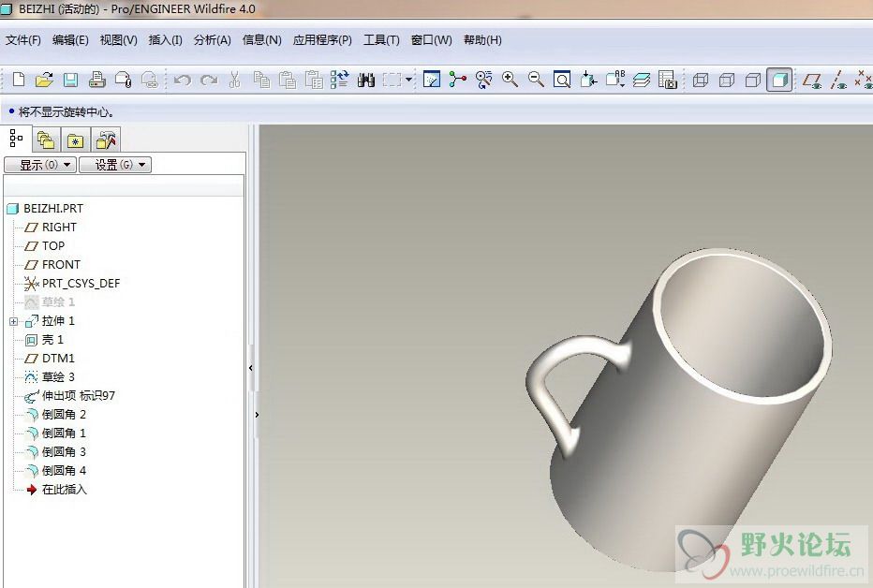
Task: Expand the 拉伸 1 feature node
Action: click(x=13, y=321)
